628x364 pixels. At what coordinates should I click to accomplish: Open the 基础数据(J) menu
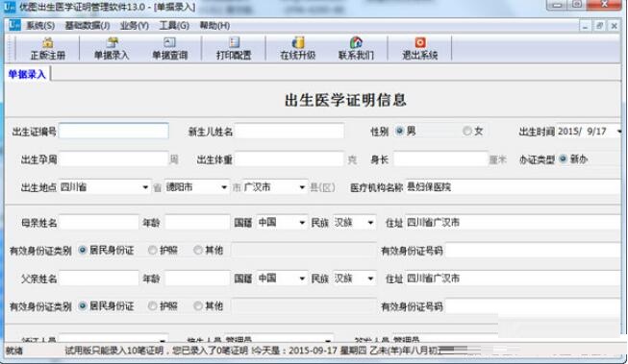(88, 26)
